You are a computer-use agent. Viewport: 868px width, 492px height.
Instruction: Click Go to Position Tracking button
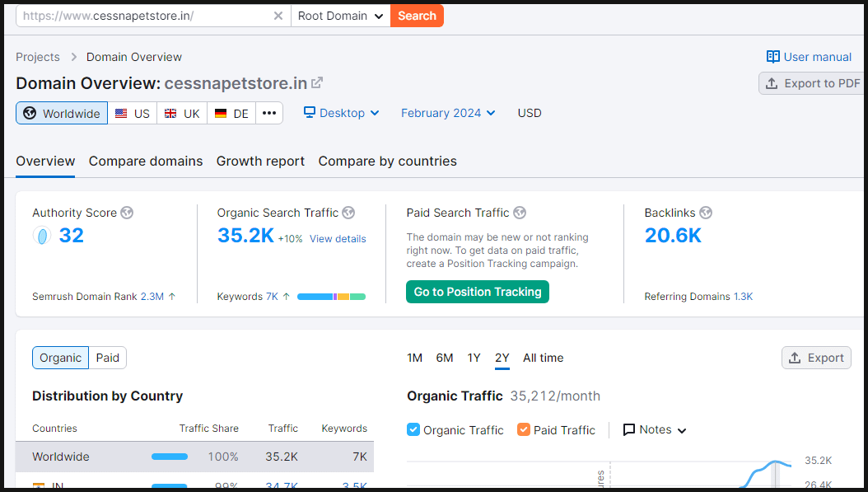coord(478,292)
